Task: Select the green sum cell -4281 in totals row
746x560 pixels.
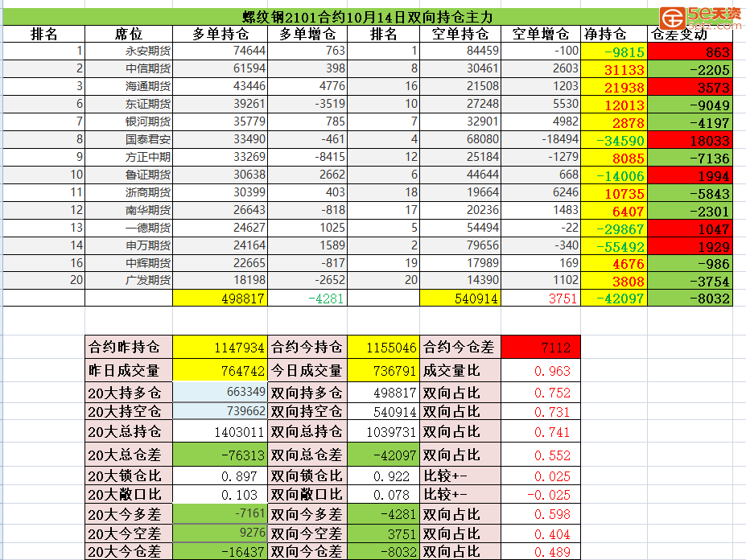Action: 307,298
